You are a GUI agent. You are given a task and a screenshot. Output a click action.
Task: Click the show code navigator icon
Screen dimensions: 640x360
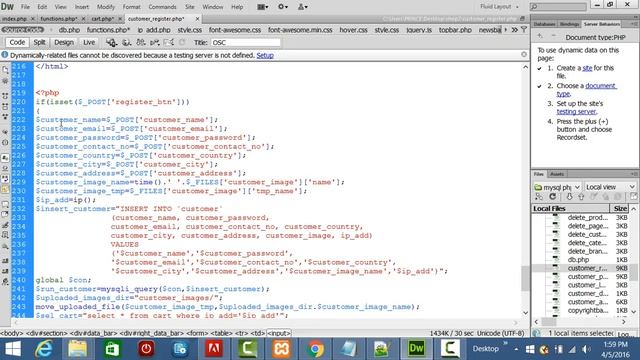coord(5,81)
